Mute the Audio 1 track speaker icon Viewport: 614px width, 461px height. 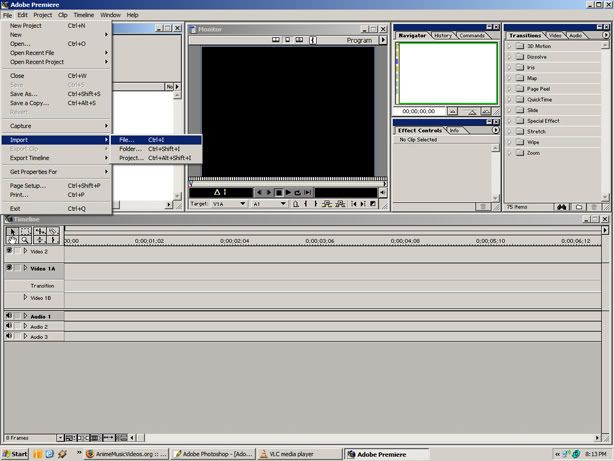[9, 315]
